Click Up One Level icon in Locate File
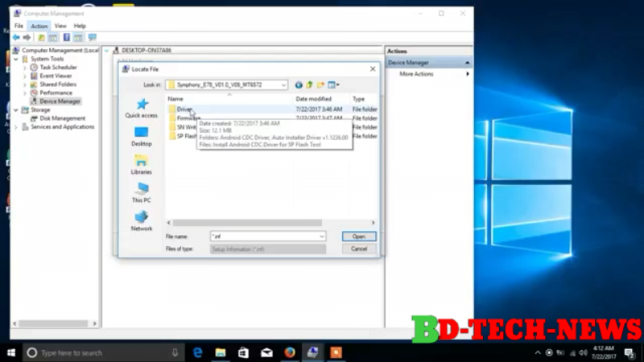644x362 pixels. coord(309,85)
